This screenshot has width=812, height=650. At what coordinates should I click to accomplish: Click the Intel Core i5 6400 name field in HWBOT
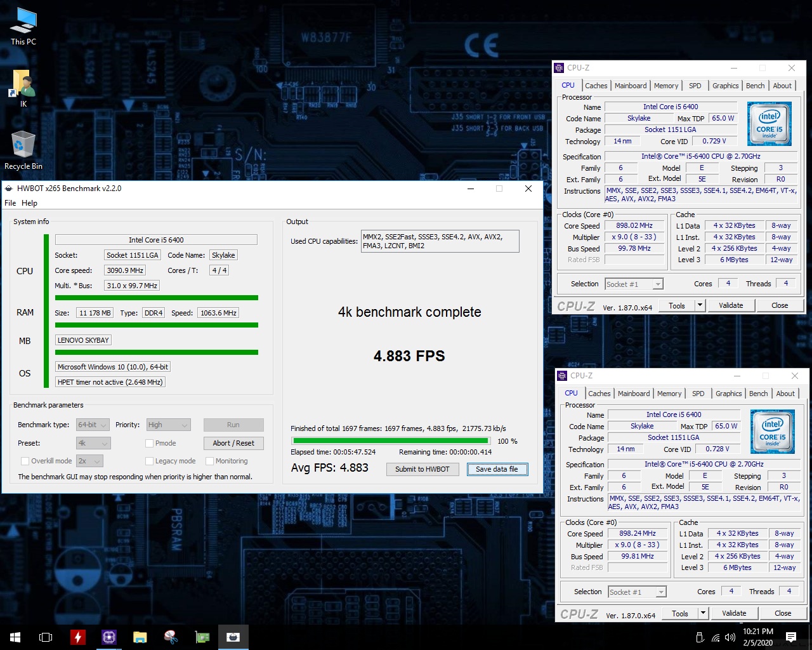point(156,240)
